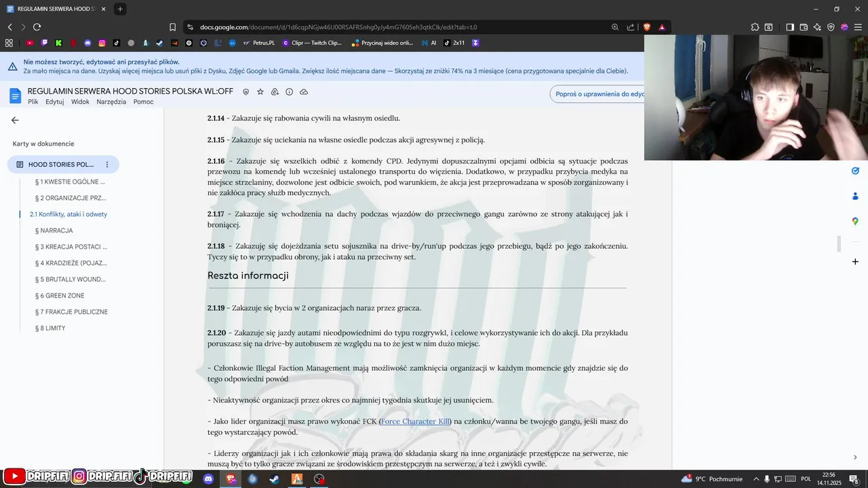Toggle the browser sidebar panel
The image size is (868, 488).
(790, 27)
